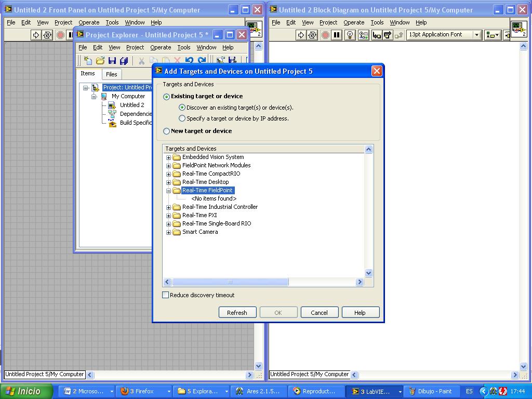Expand Real-Time PXI folder

(x=168, y=216)
